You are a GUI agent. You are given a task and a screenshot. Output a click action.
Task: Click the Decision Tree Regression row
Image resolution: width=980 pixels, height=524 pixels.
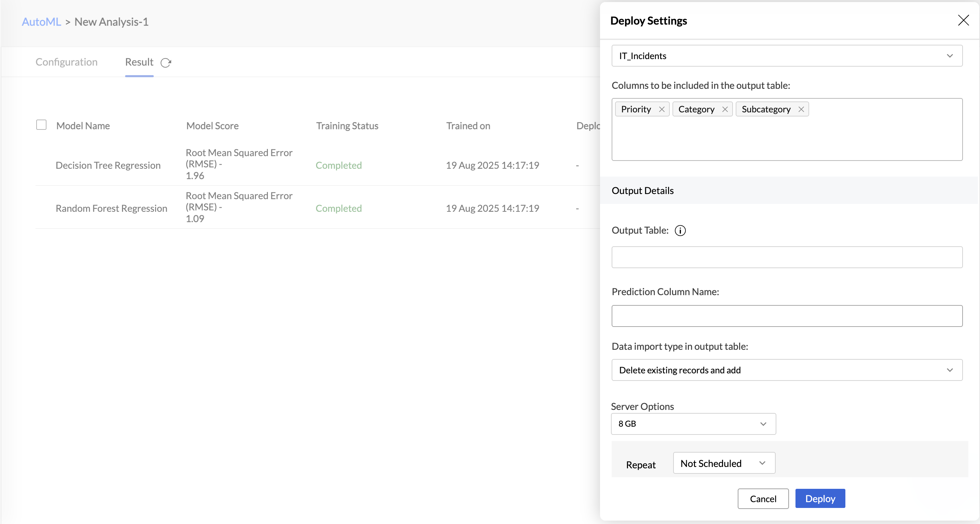(x=108, y=165)
